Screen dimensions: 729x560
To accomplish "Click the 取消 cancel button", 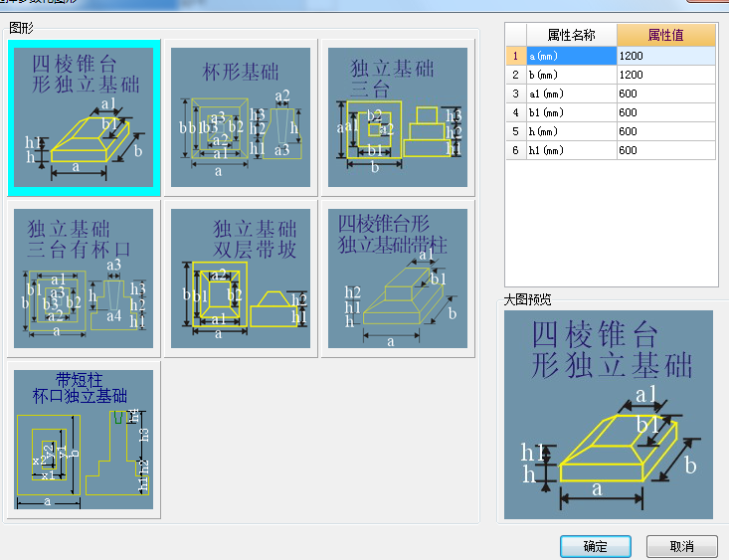I will tap(682, 546).
